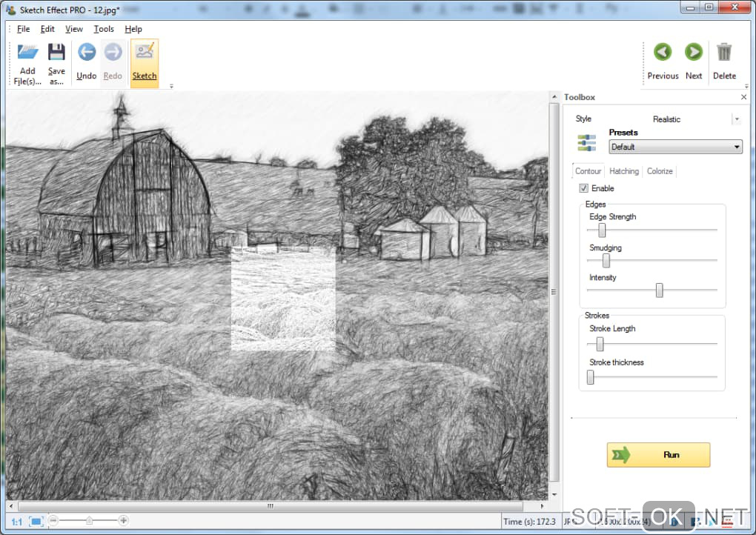
Task: Expand the navigation toolbar overflow arrow
Action: (746, 86)
